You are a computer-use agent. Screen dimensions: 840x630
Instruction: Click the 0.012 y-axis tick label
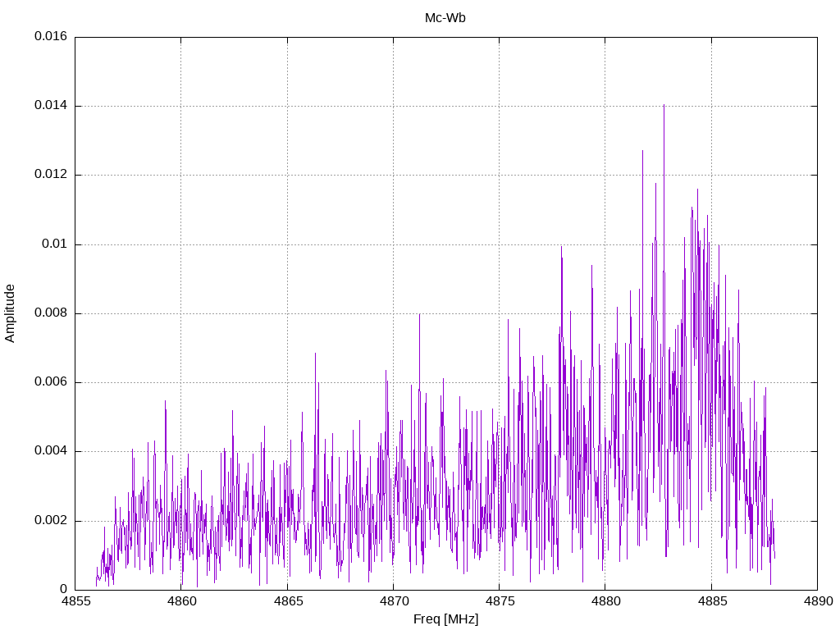pos(50,175)
